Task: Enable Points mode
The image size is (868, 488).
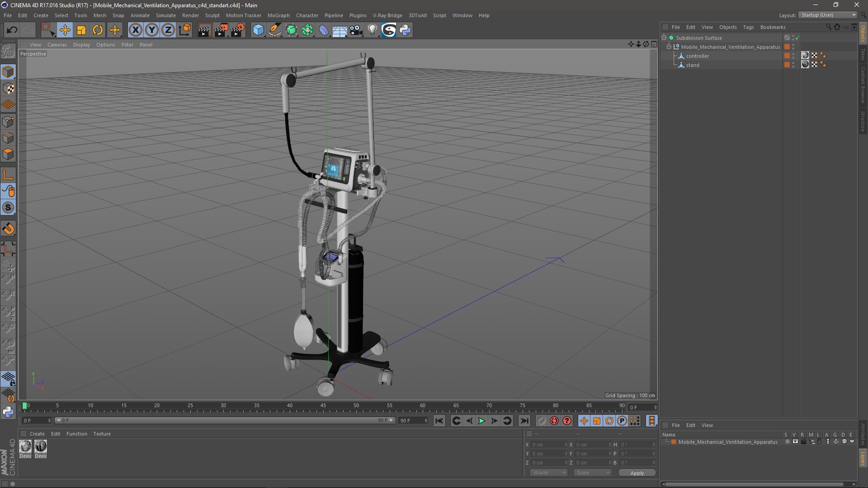Action: (x=8, y=122)
